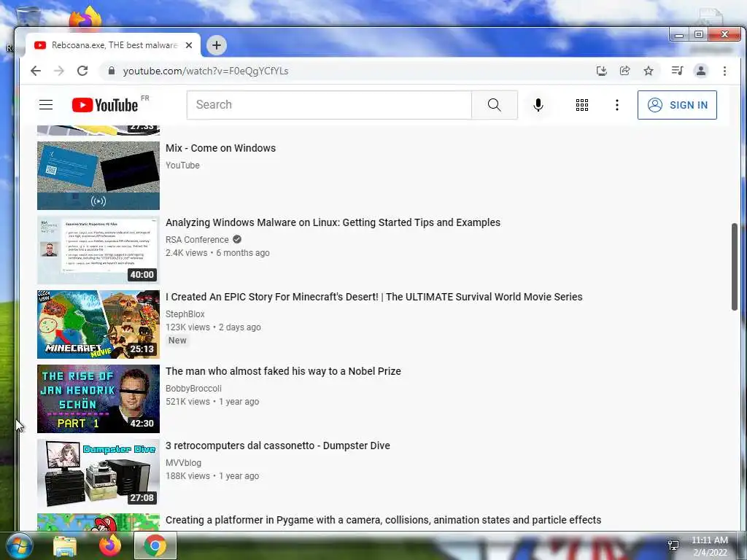Bookmark this page with star icon
Screen dimensions: 747x560
[x=649, y=71]
